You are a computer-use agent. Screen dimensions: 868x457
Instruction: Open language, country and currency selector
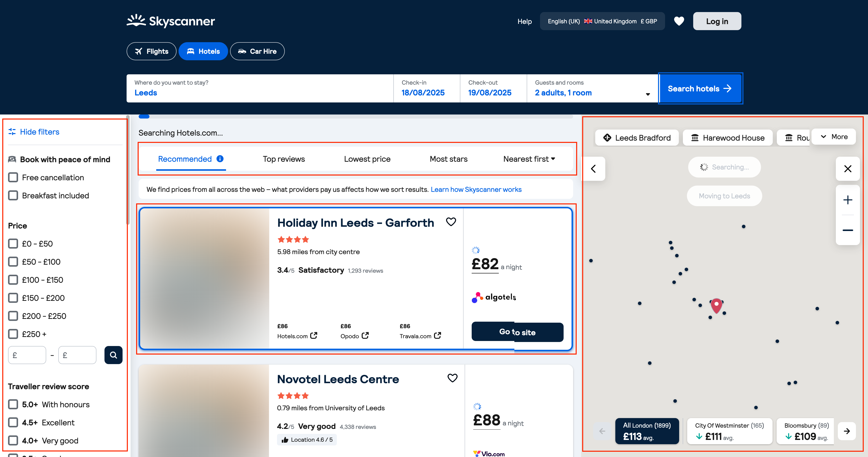pyautogui.click(x=602, y=21)
